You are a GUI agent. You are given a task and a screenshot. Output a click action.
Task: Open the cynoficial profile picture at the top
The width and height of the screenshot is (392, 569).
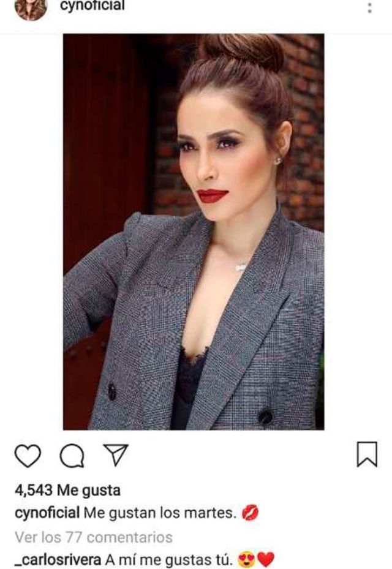point(31,9)
